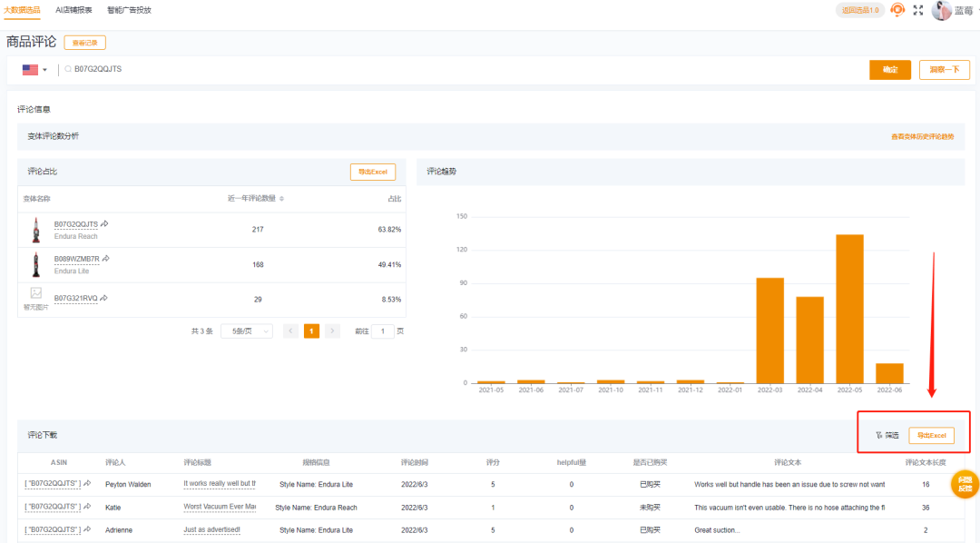Open ASIN link in Adrienne row
Viewport: 980px width, 543px height.
(x=53, y=530)
